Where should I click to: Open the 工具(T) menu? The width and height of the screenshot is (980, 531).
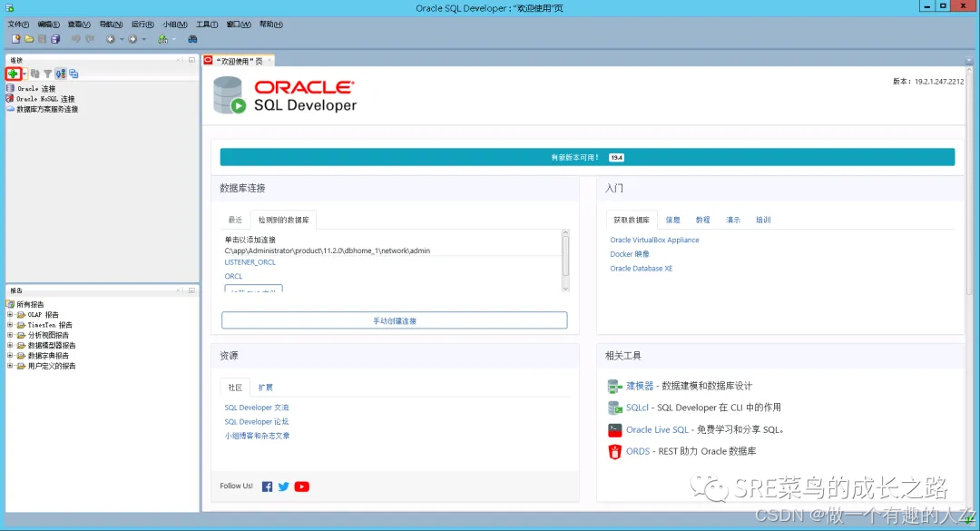click(207, 25)
